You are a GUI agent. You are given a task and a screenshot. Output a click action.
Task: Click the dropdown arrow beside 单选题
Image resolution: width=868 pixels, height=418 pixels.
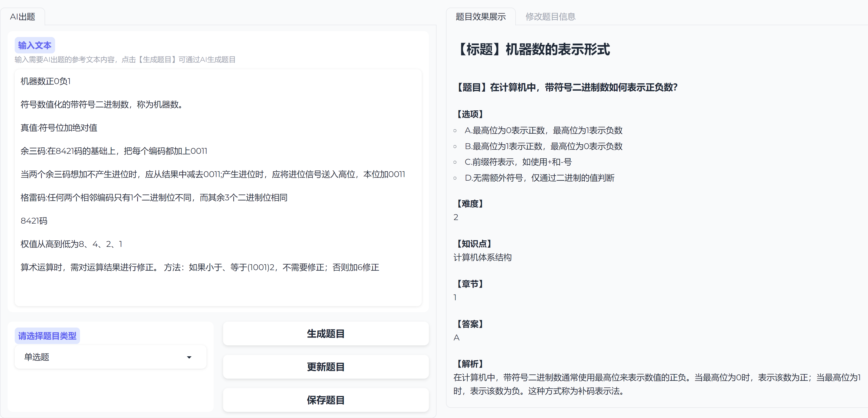coord(189,357)
